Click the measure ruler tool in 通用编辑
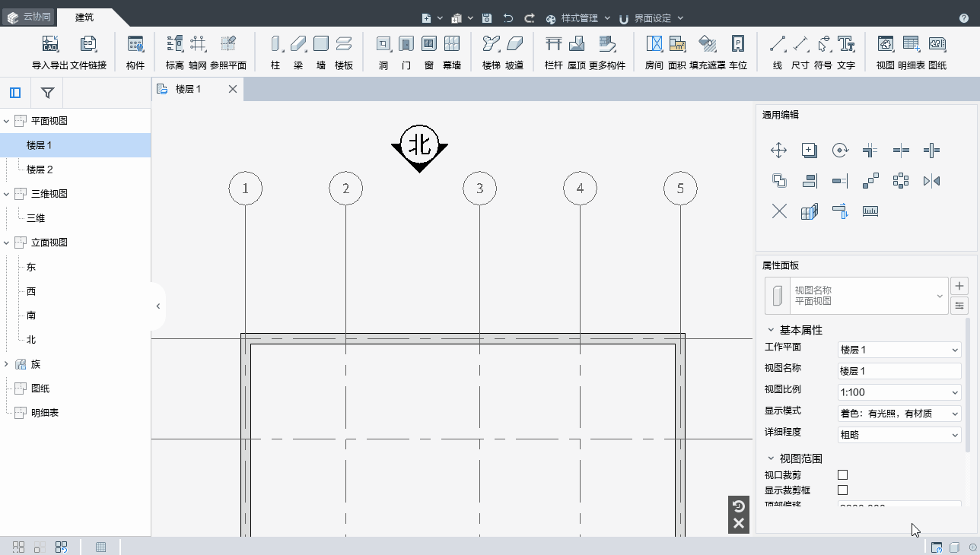The height and width of the screenshot is (555, 980). (x=870, y=211)
